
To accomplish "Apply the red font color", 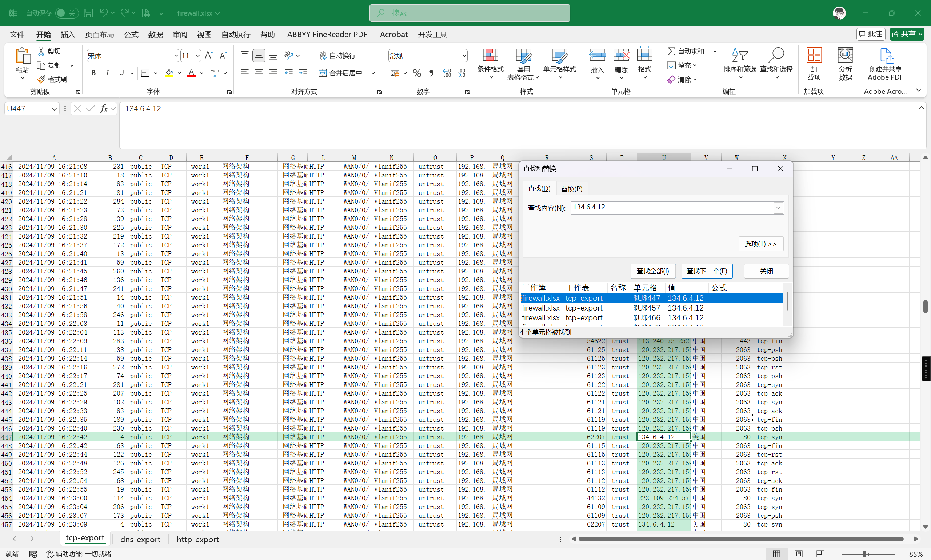I will coord(191,73).
